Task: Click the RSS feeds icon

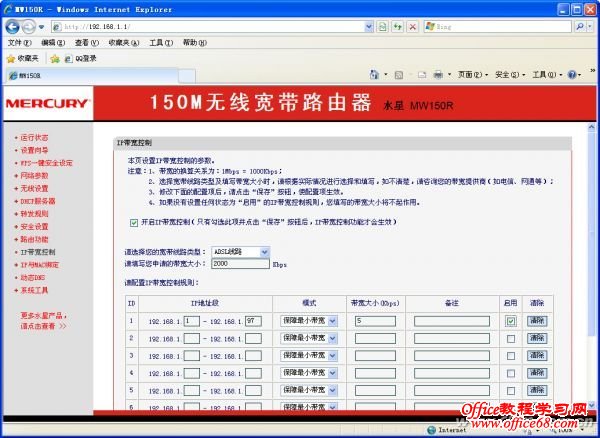Action: click(x=399, y=75)
